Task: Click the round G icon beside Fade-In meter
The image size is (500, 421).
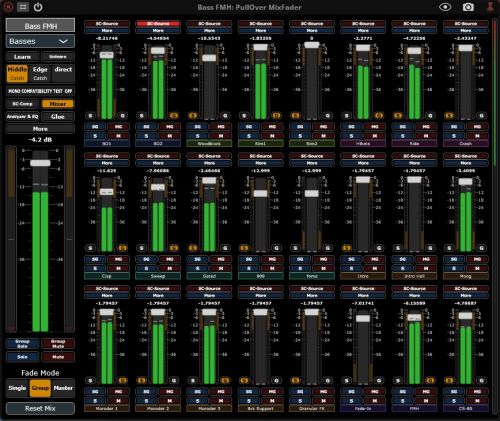Action: tap(379, 380)
